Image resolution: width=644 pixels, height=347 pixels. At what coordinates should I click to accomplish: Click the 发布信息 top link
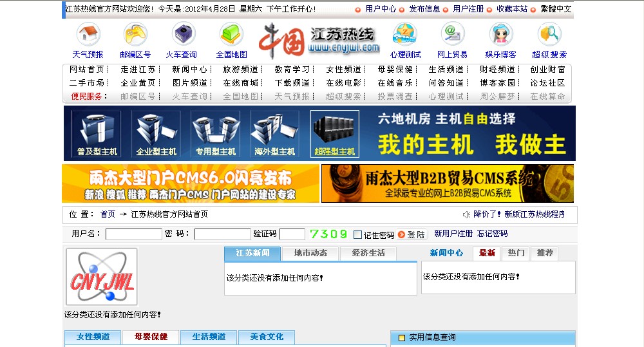click(x=424, y=8)
